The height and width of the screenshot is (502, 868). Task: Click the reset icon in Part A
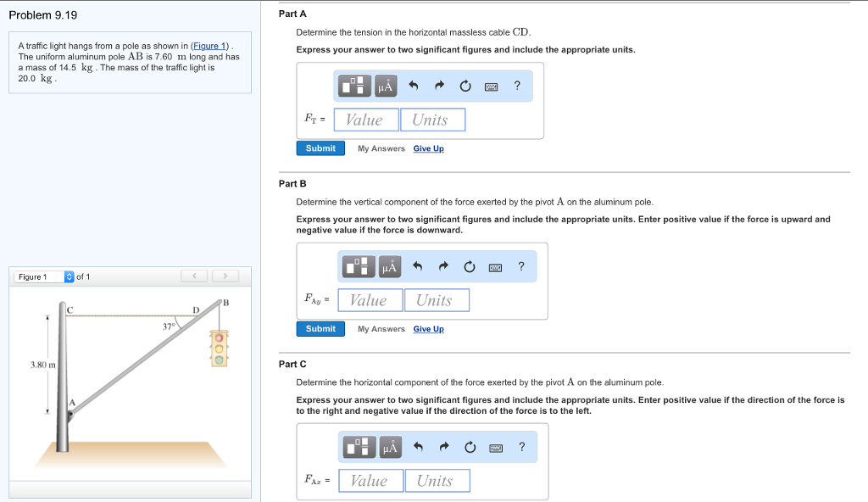point(465,86)
